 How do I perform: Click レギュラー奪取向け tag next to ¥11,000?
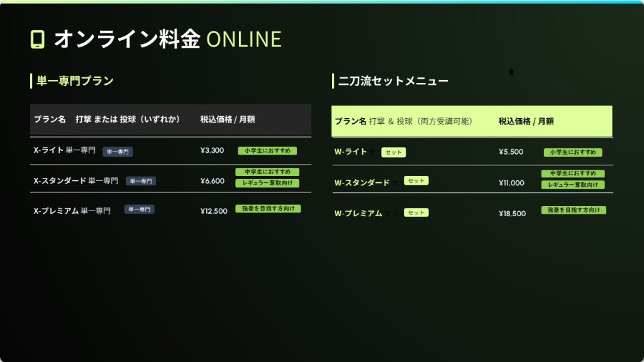pyautogui.click(x=573, y=185)
